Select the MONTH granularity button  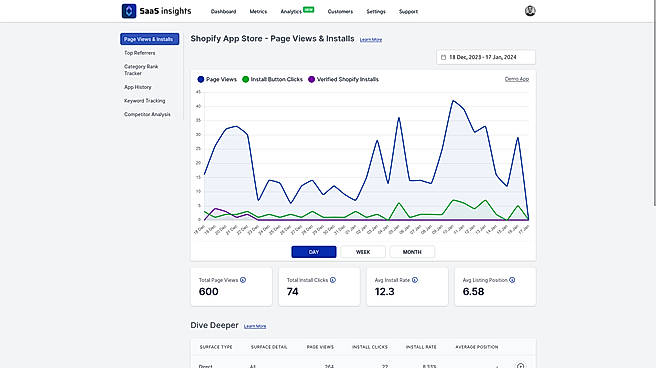point(412,252)
